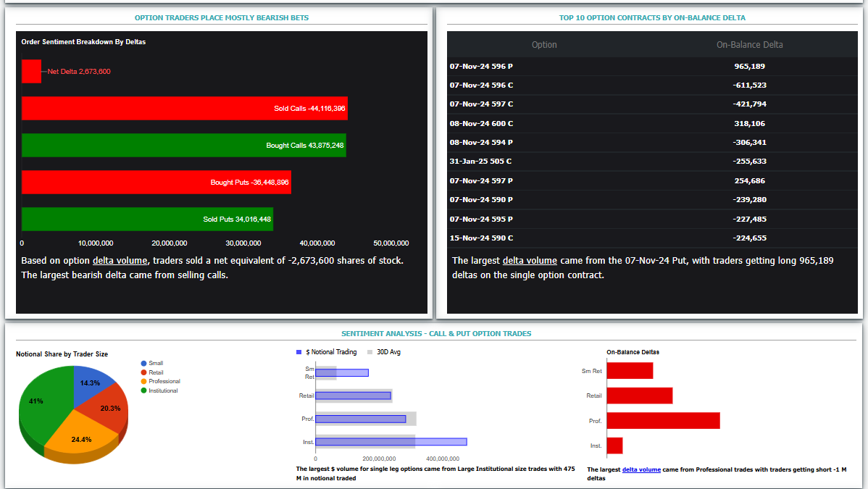Click the -227,485 delta value
This screenshot has height=489, width=868.
click(x=749, y=219)
